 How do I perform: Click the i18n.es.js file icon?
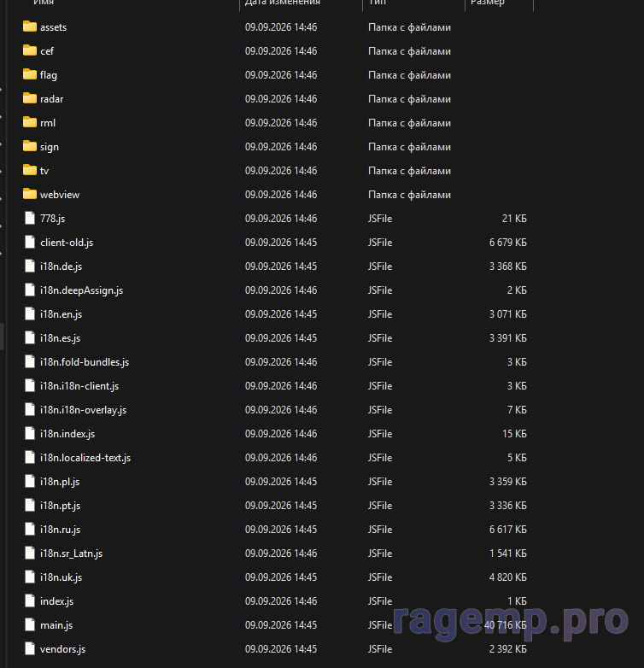30,337
